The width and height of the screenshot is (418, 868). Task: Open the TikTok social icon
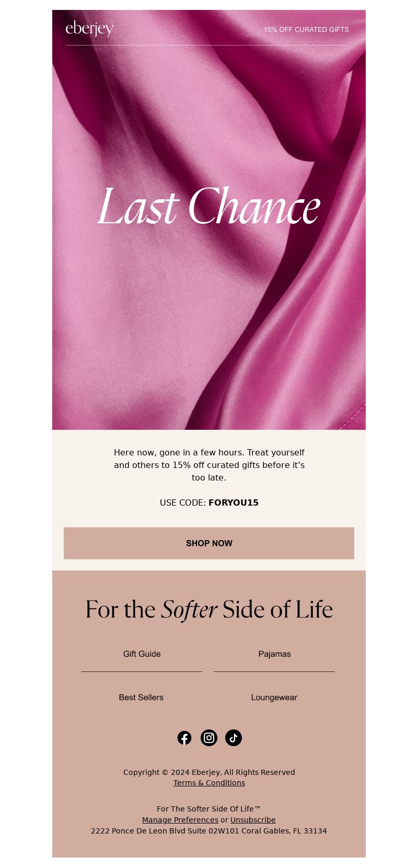[x=234, y=738]
